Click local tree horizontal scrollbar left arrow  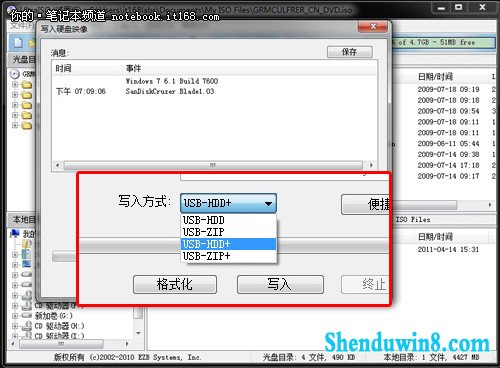tap(13, 344)
